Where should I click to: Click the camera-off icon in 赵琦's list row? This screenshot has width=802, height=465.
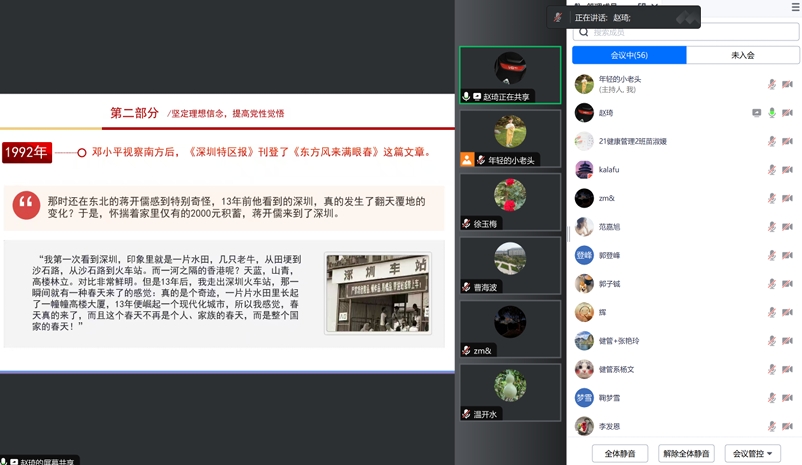pos(787,113)
